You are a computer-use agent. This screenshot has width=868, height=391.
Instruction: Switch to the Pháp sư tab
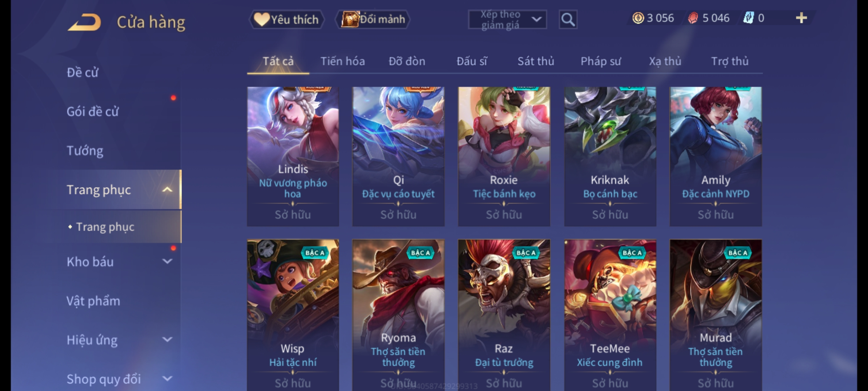[600, 62]
